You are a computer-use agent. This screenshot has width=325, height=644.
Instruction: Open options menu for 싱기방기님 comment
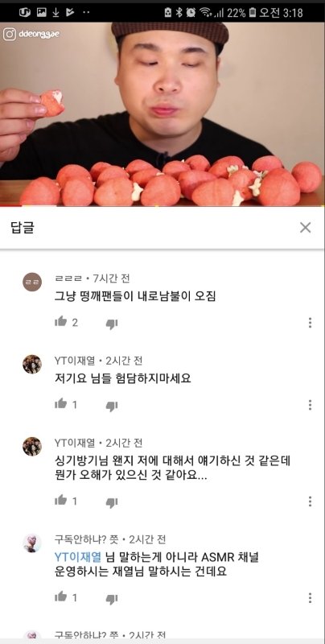310,501
